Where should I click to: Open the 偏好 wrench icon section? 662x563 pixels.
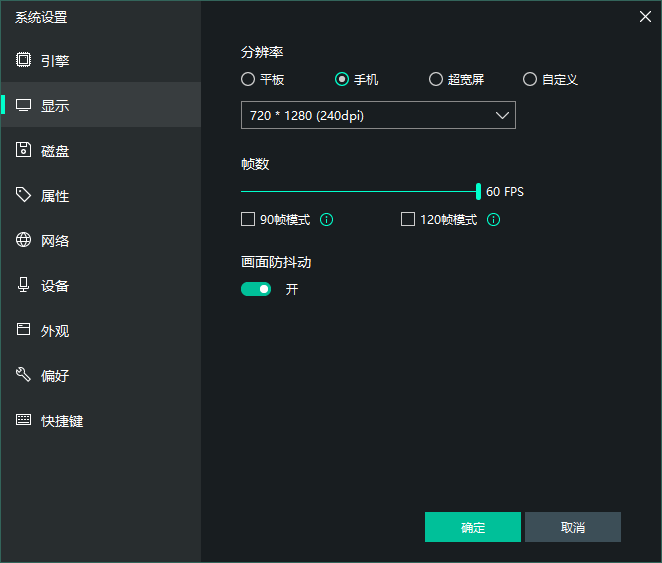pos(23,374)
